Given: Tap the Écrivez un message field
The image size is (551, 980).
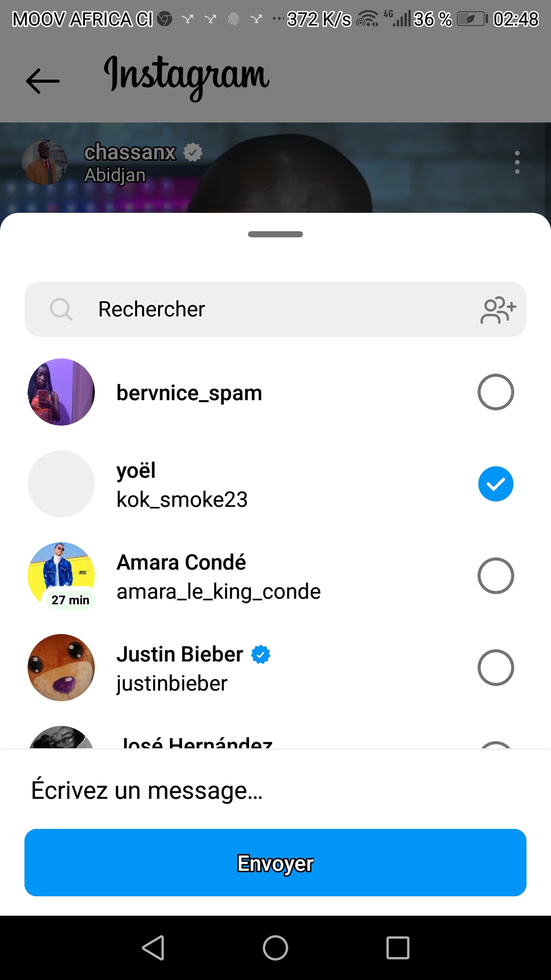Looking at the screenshot, I should click(275, 790).
